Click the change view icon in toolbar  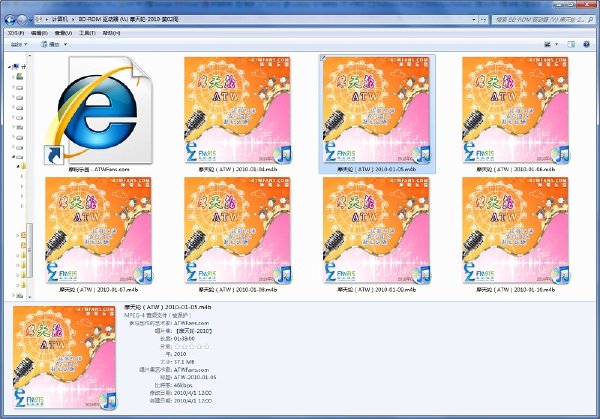(x=548, y=44)
